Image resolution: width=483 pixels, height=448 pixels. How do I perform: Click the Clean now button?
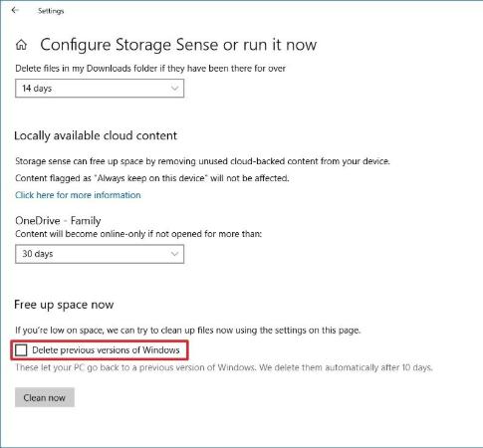pyautogui.click(x=45, y=397)
